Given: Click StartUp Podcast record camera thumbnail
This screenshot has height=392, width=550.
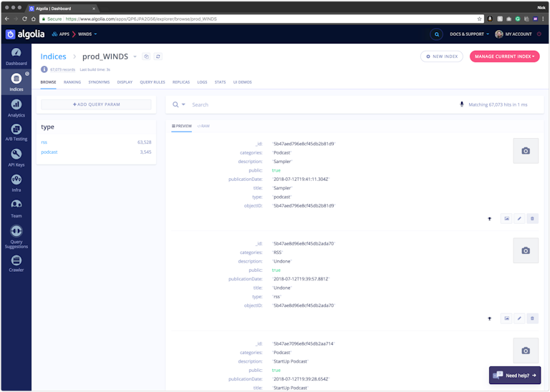Looking at the screenshot, I should [526, 351].
